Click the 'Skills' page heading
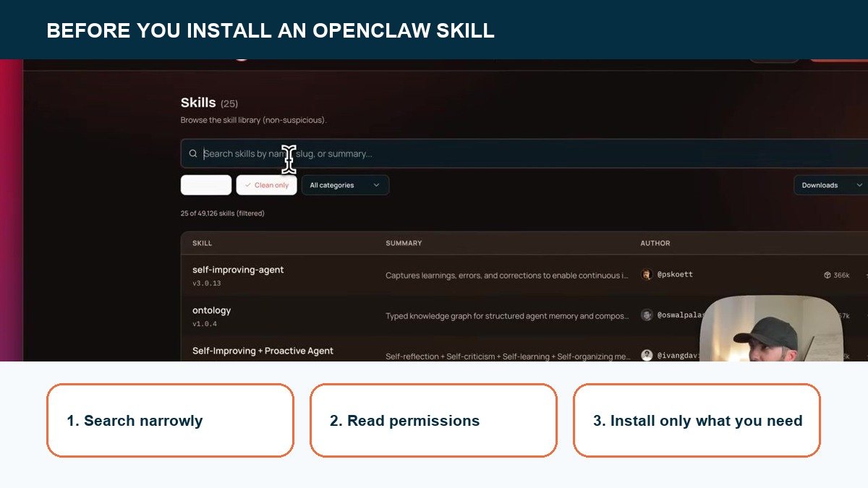Viewport: 868px width, 488px height. (x=198, y=103)
